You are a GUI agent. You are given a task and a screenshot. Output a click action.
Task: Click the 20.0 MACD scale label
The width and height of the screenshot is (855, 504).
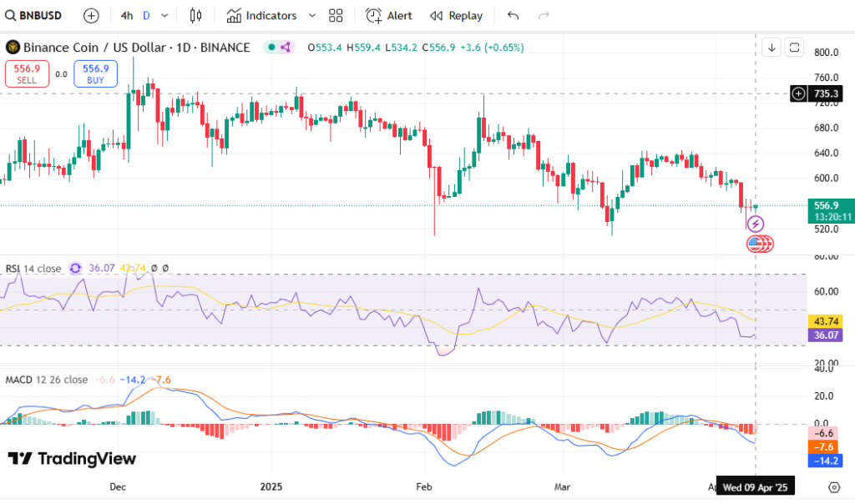(x=824, y=396)
